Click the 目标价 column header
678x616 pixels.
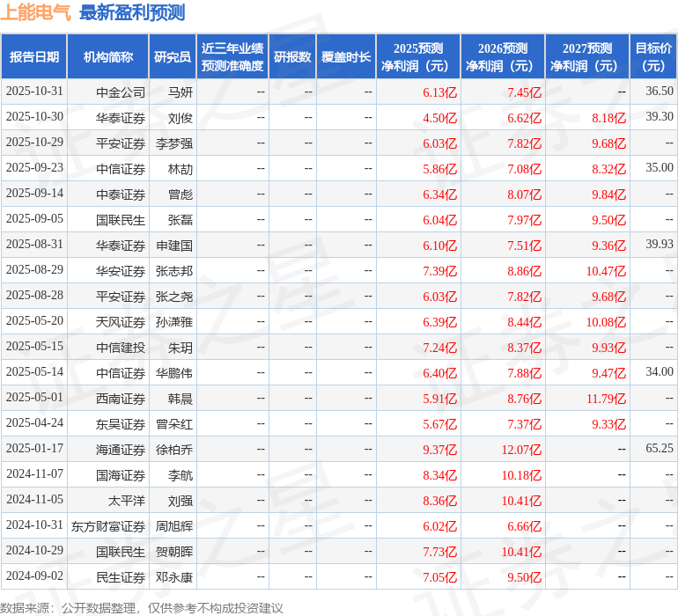[653, 57]
